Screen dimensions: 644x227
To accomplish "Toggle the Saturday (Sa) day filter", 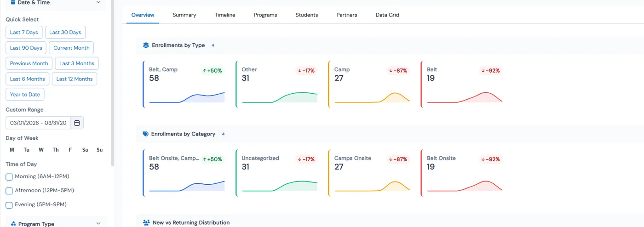I will [x=85, y=150].
